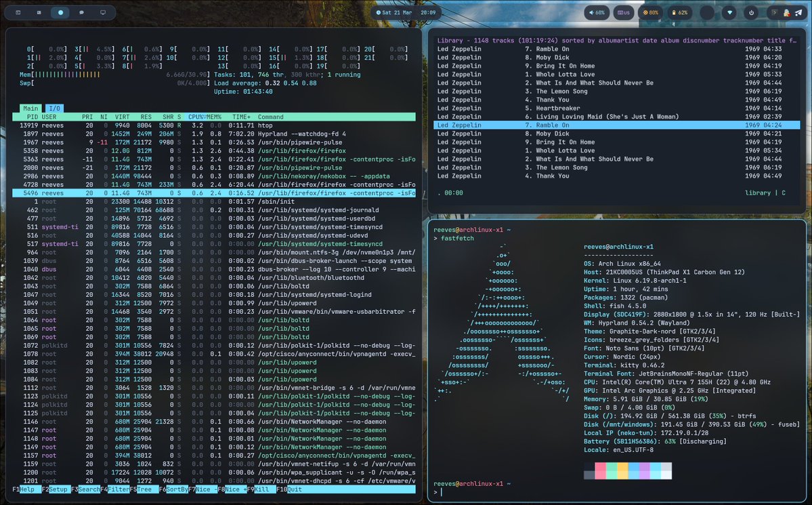The image size is (812, 505).
Task: Click the terminal prompt input line at bottom
Action: [616, 492]
